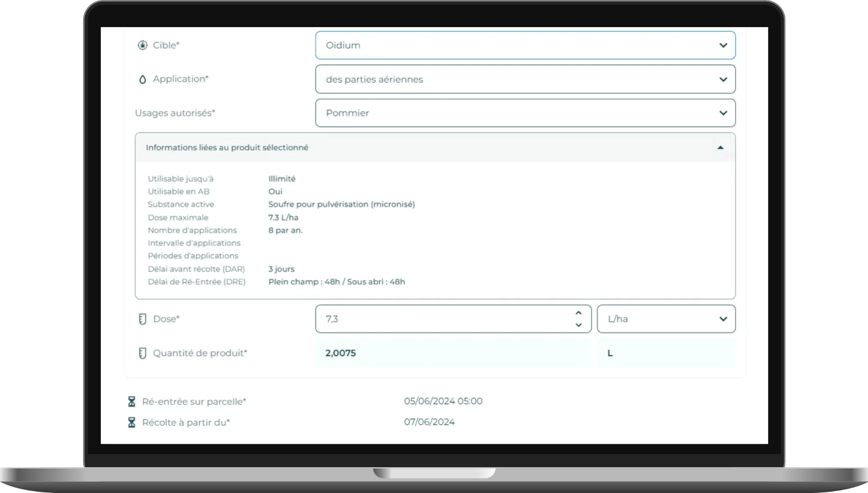Click the Informations liées au produit header

[x=227, y=147]
